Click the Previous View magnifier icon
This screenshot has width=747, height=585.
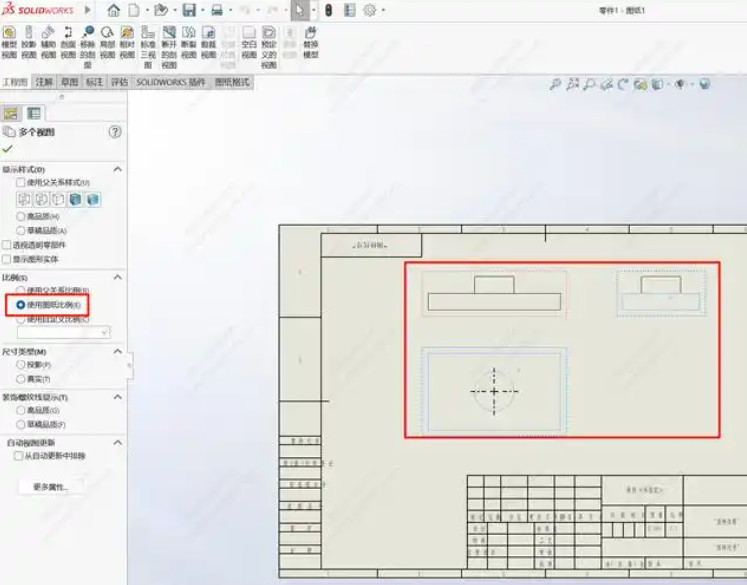[x=589, y=85]
